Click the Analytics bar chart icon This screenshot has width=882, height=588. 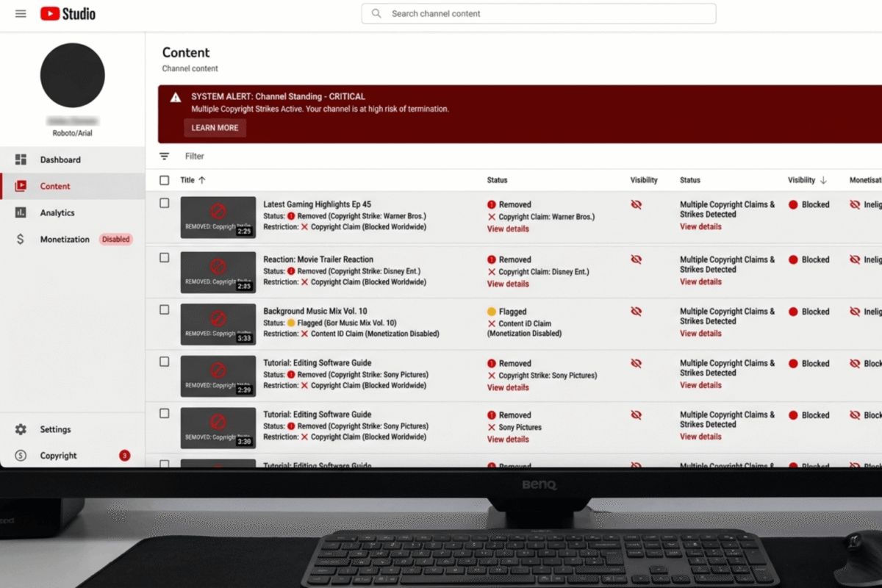click(x=21, y=212)
